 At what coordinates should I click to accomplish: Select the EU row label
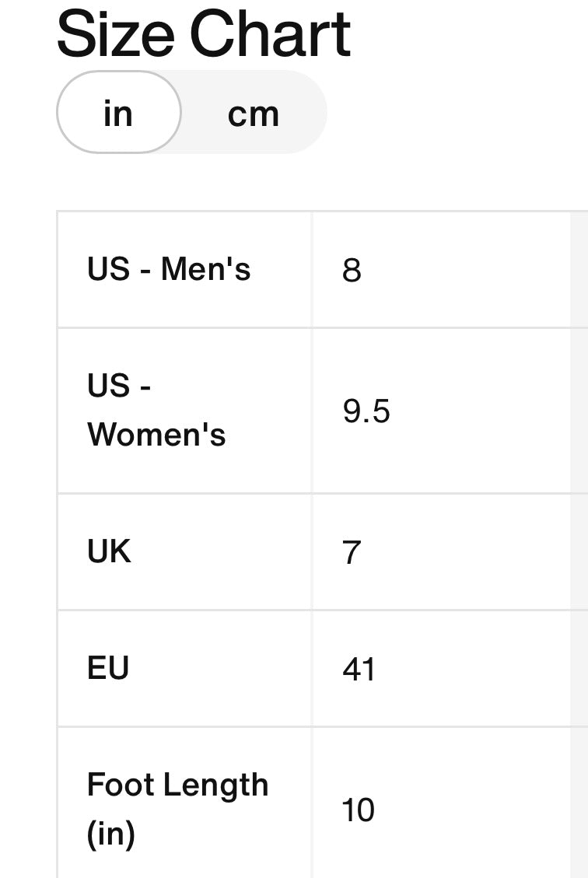pos(108,668)
